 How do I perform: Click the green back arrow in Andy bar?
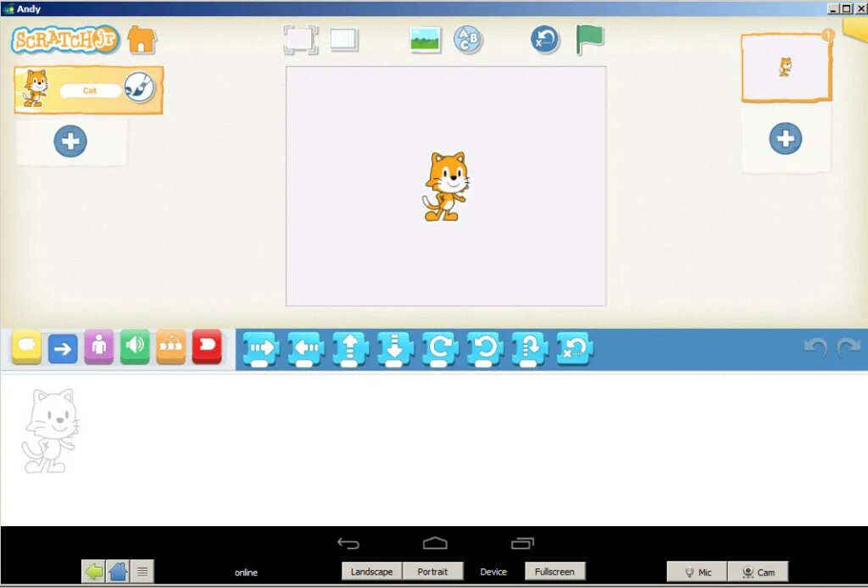coord(94,571)
